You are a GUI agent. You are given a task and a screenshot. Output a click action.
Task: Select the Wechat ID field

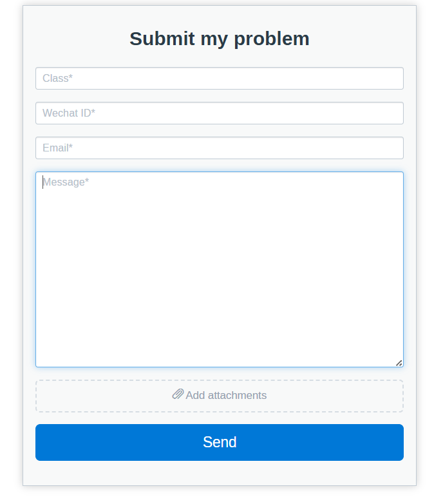tap(219, 113)
